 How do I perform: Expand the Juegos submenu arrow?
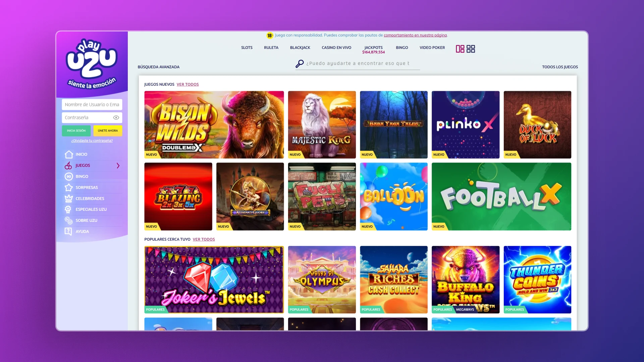coord(118,166)
